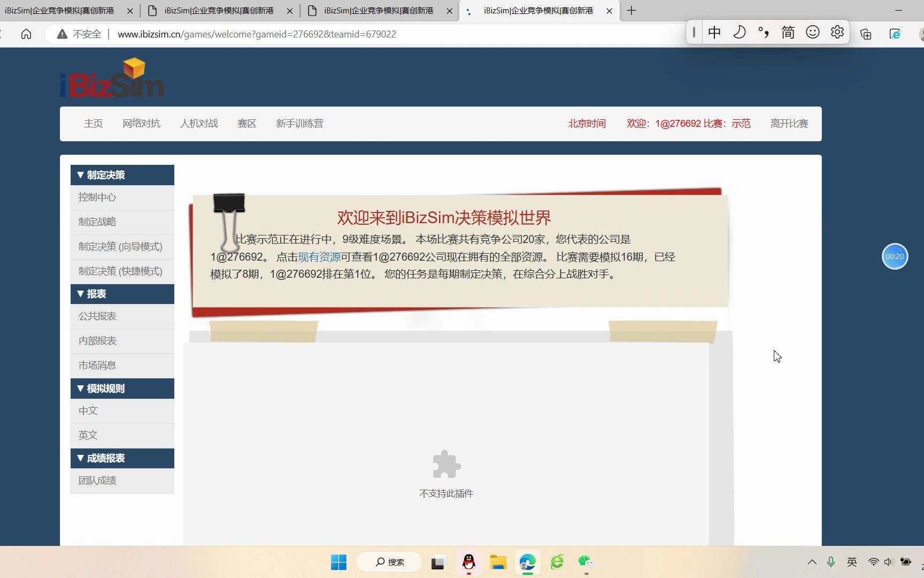Viewport: 924px width, 578px height.
Task: Open 市场消息 in sidebar
Action: pyautogui.click(x=122, y=366)
